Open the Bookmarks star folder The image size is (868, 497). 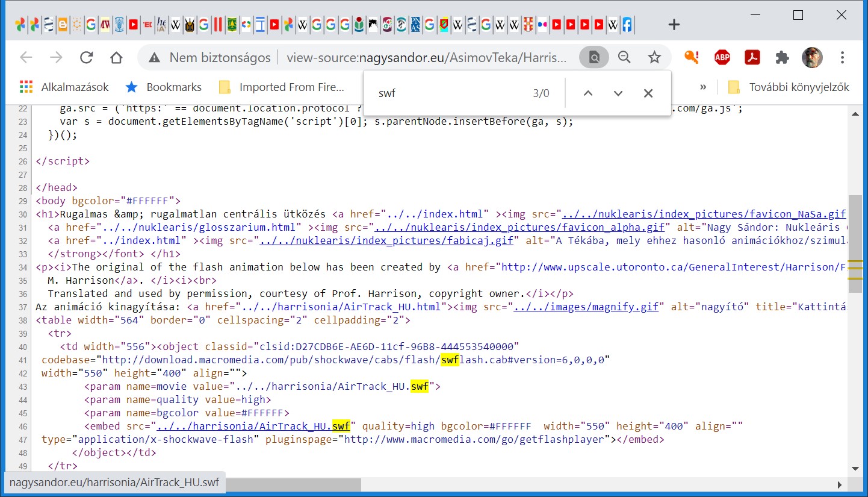pyautogui.click(x=163, y=87)
